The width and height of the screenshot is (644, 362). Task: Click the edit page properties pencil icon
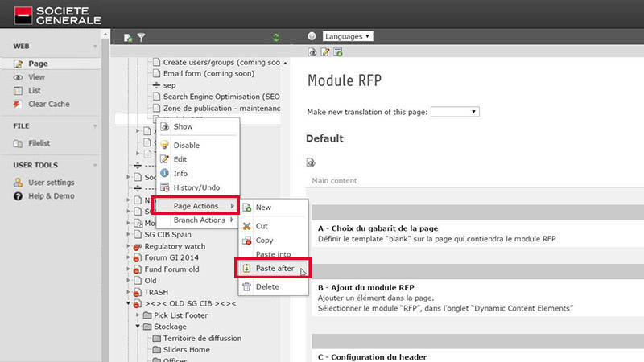click(325, 52)
